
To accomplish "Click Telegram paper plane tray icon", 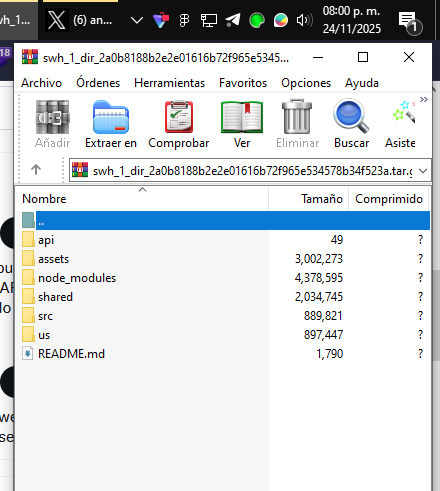I will point(233,20).
